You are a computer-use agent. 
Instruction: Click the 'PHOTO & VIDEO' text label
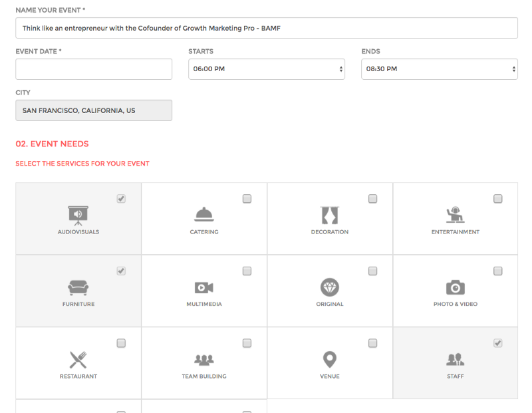456,304
